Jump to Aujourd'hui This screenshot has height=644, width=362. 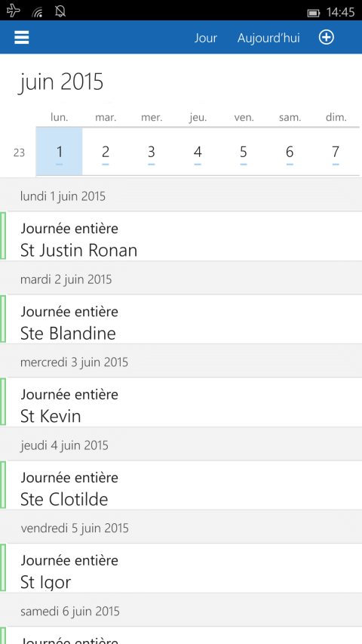pyautogui.click(x=268, y=39)
